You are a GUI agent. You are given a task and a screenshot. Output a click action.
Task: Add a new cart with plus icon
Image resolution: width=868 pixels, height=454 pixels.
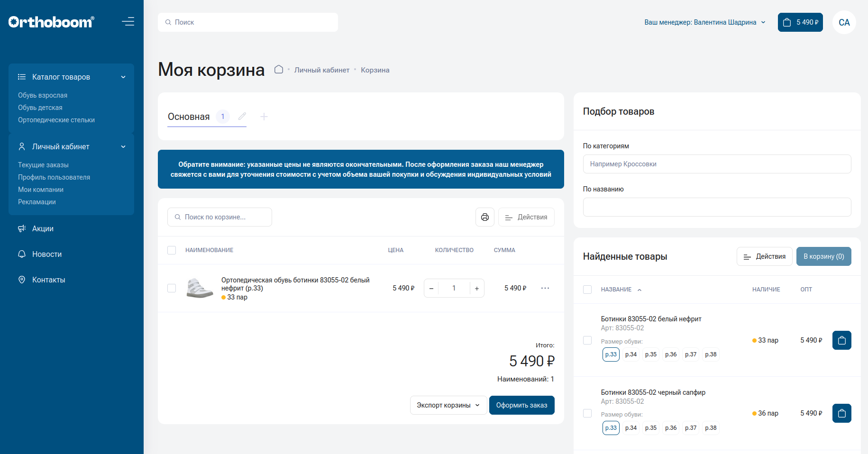point(264,117)
